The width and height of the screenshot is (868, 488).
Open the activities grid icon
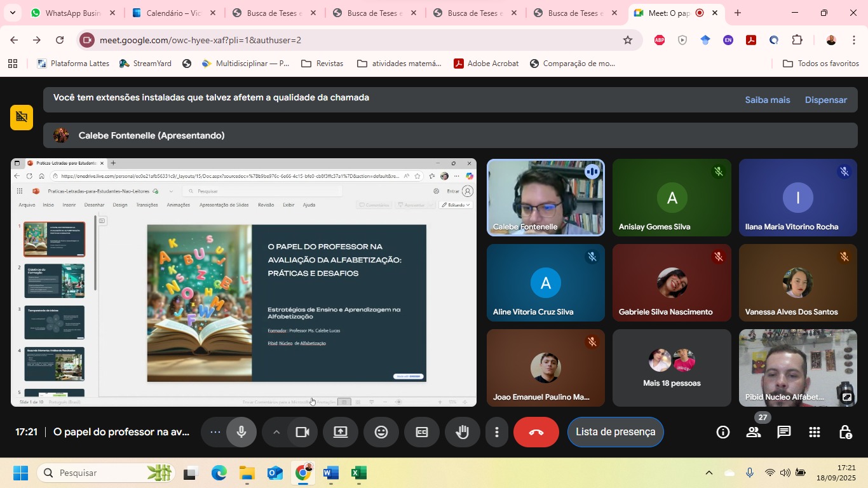point(815,432)
